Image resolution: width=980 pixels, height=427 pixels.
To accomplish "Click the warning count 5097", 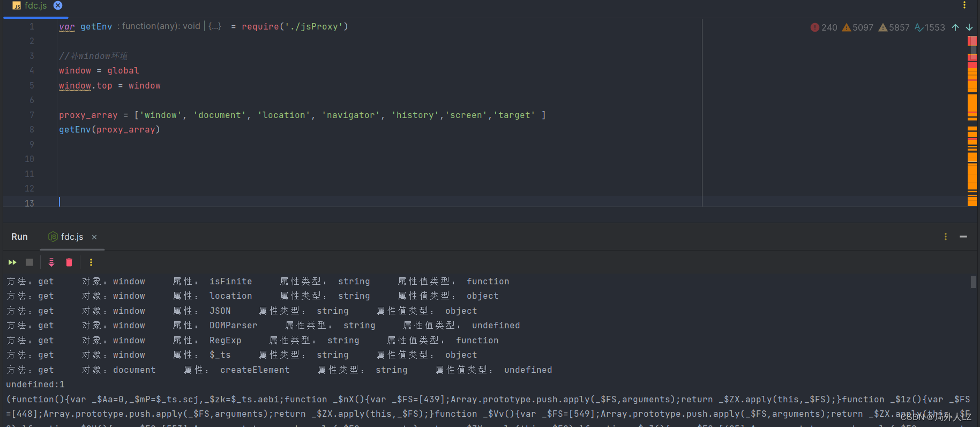I will (x=858, y=27).
